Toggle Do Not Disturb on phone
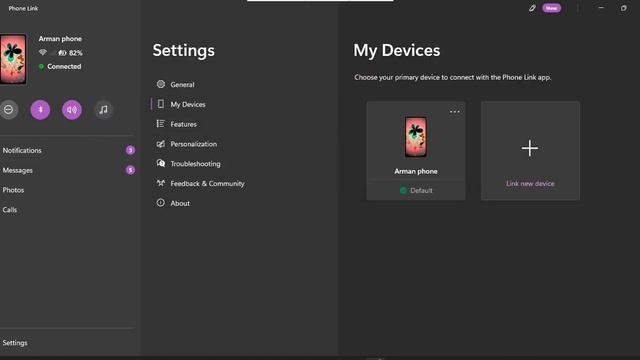 [9, 109]
